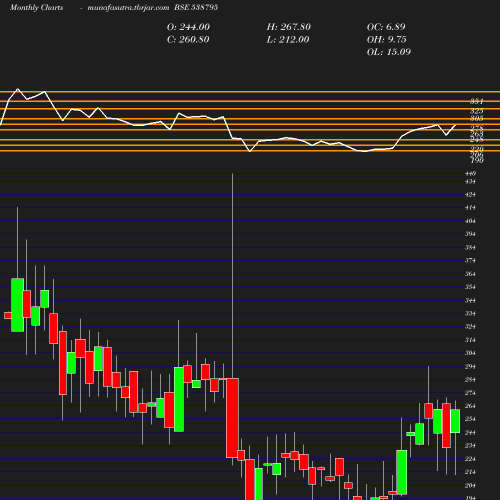The width and height of the screenshot is (500, 500).
Task: Click the '384' price axis label
Action: 470,248
